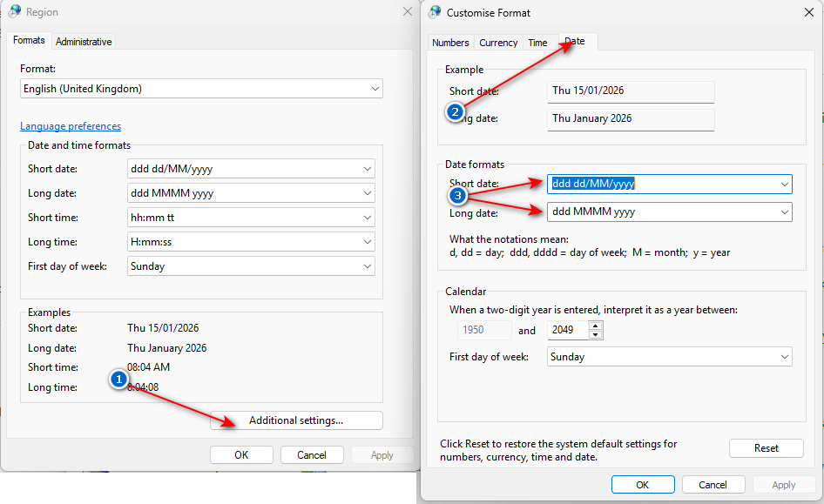Click 'What the notations mean:' text

pos(509,239)
